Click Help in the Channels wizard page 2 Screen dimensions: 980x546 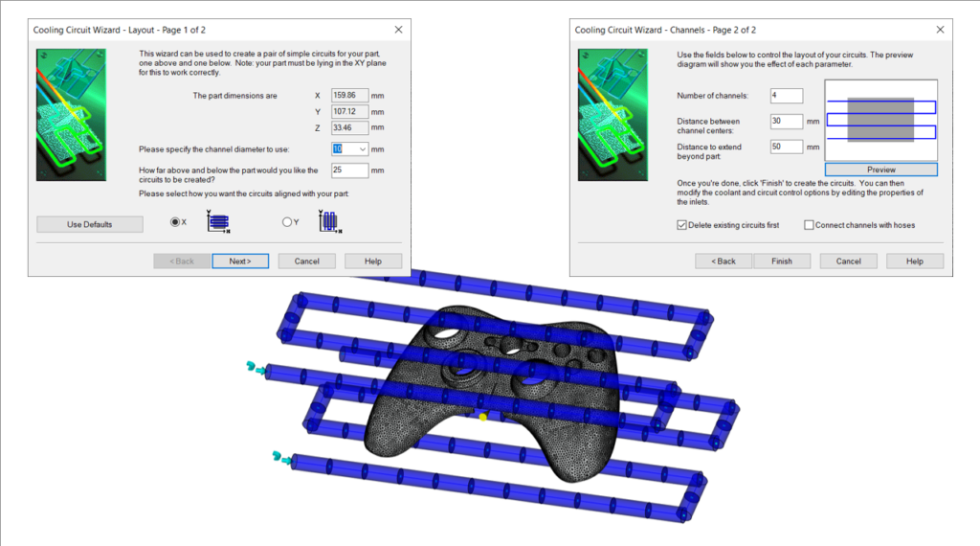[x=915, y=262]
